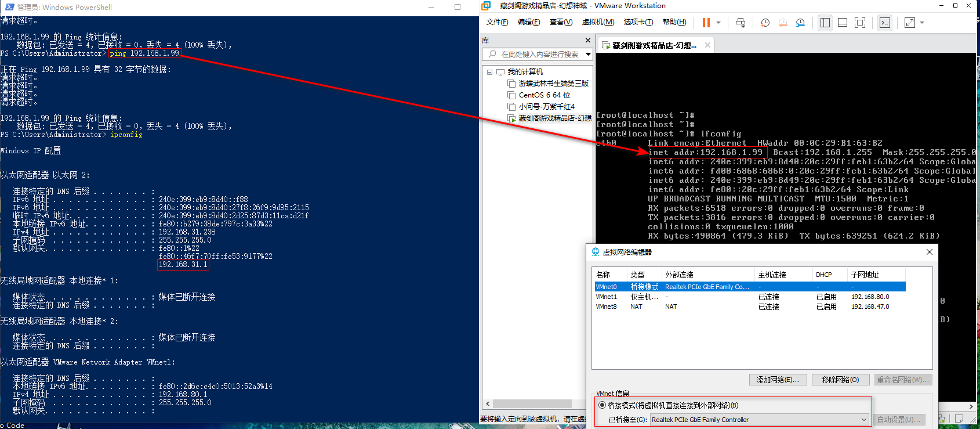Click the 类型 column header
Image resolution: width=980 pixels, height=429 pixels.
(x=644, y=275)
